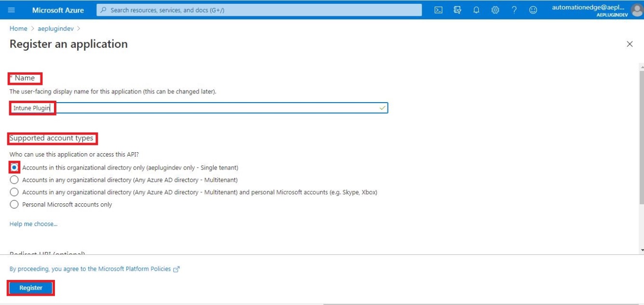Open the Help me choose link
Screen dimensions: 644x305
pos(33,224)
